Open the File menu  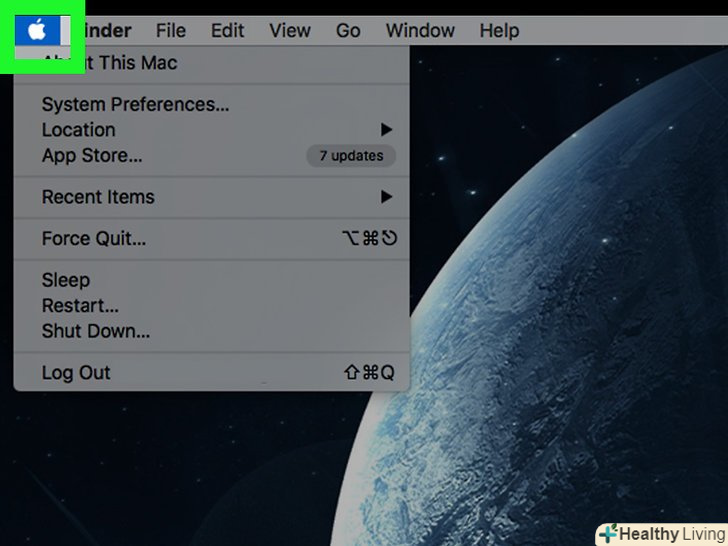click(x=170, y=31)
